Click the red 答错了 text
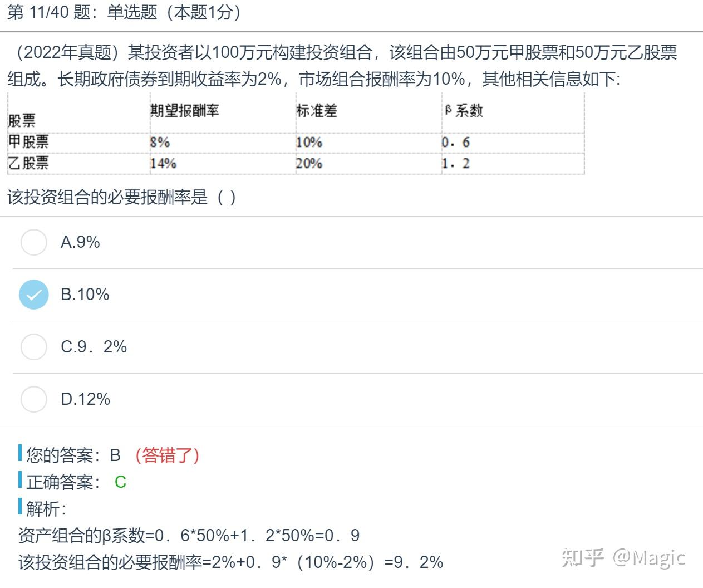The height and width of the screenshot is (588, 703). pos(168,455)
